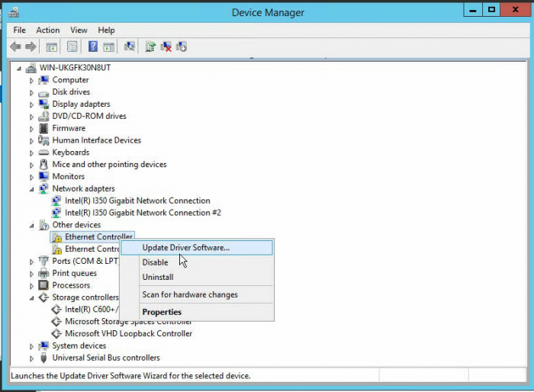The height and width of the screenshot is (392, 534).
Task: Click the Print queues printer icon
Action: coord(43,273)
